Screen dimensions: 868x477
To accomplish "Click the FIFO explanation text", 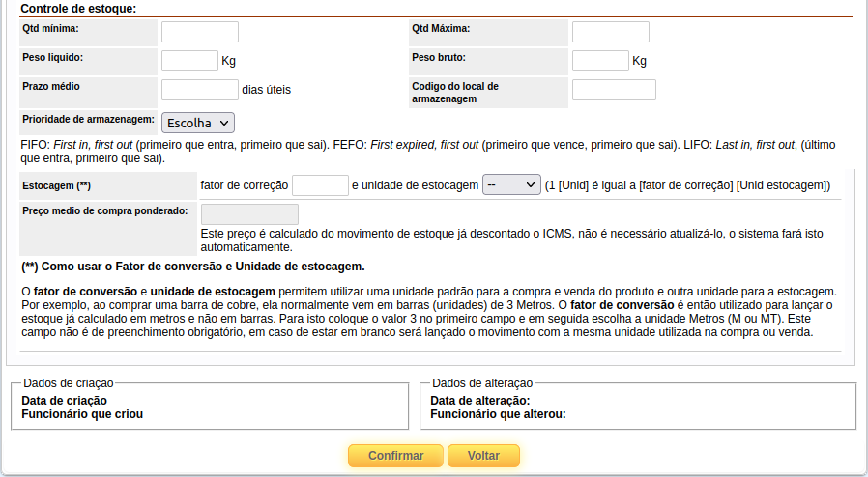I will [x=425, y=150].
